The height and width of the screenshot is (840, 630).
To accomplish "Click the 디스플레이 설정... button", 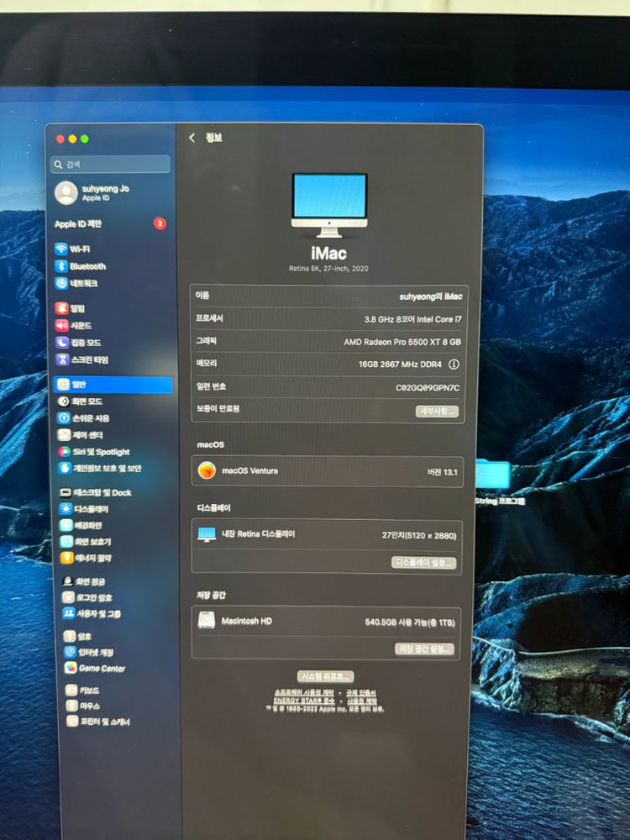I will tap(424, 563).
